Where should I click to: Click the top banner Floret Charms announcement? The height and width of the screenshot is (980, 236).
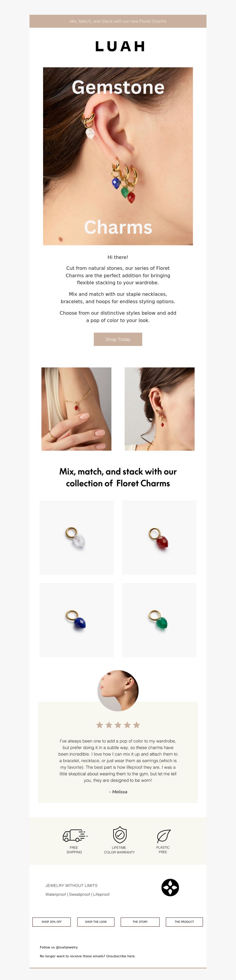[x=118, y=21]
